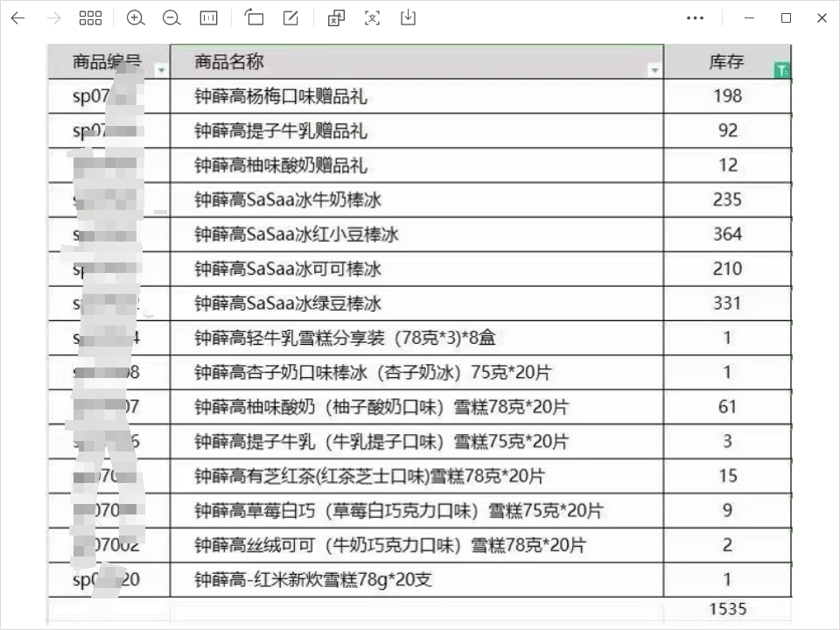Click stock value 61
This screenshot has width=840, height=630.
coord(727,407)
